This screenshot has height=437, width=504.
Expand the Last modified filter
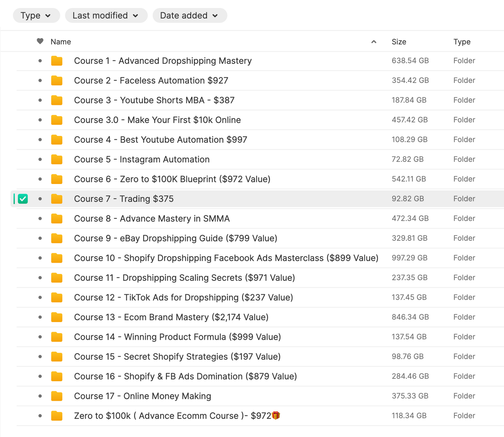(106, 16)
